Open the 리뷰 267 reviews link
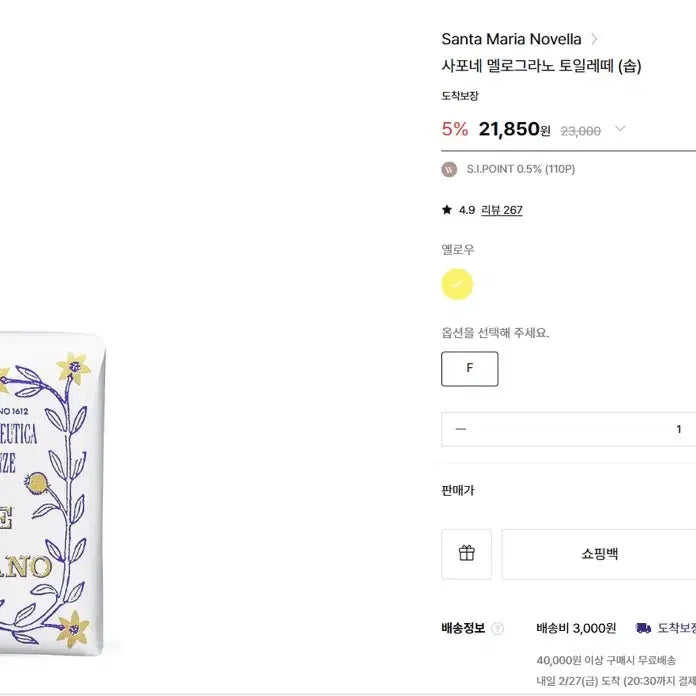The image size is (696, 696). point(502,210)
